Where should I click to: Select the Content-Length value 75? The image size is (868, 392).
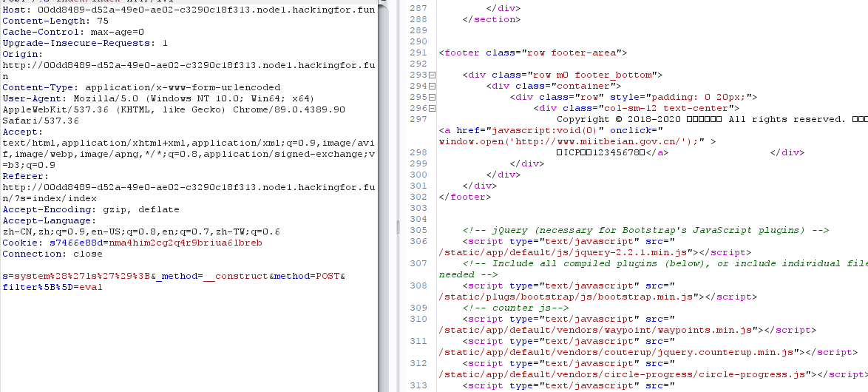pyautogui.click(x=103, y=21)
